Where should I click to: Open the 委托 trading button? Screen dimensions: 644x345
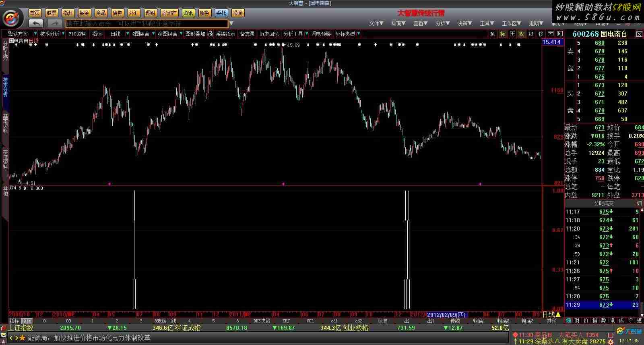tap(221, 13)
